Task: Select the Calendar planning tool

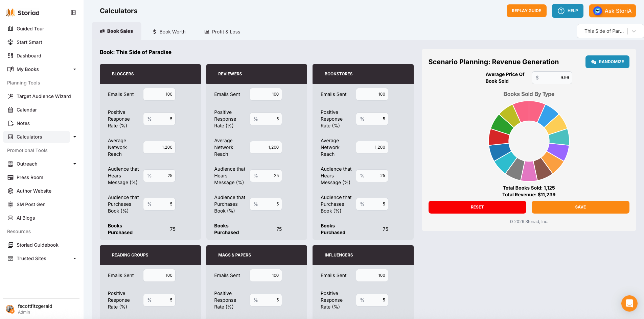Action: pyautogui.click(x=26, y=110)
